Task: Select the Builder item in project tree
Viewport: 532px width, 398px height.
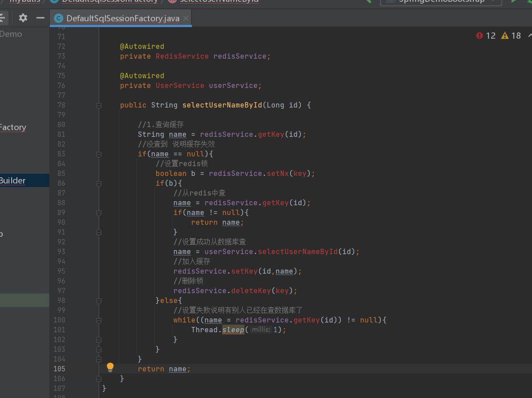Action: tap(13, 180)
